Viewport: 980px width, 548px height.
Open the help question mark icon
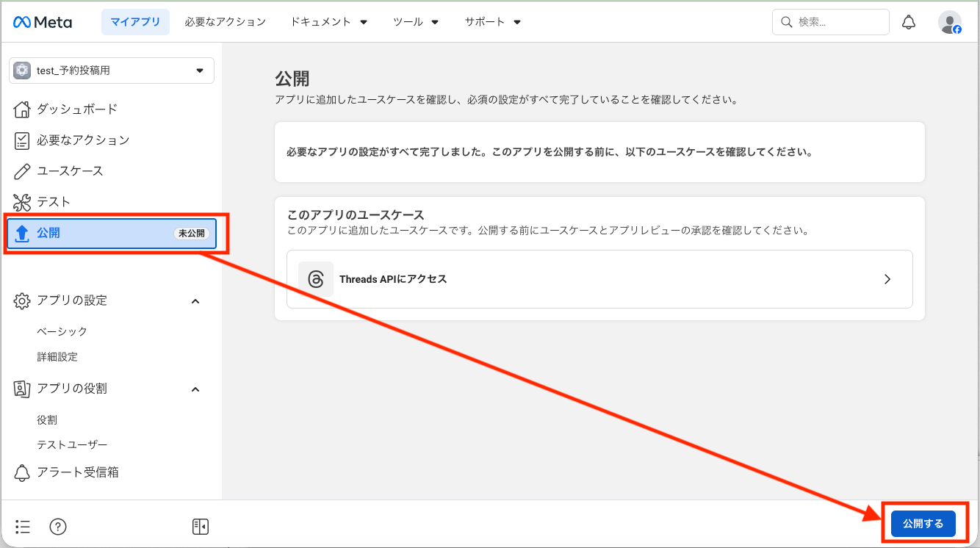pyautogui.click(x=57, y=526)
